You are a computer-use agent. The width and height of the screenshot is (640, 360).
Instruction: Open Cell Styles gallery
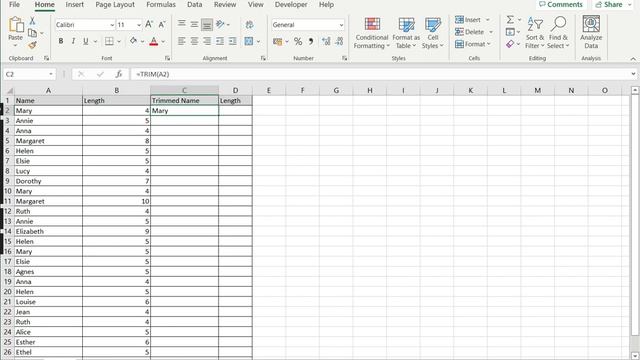click(x=433, y=33)
